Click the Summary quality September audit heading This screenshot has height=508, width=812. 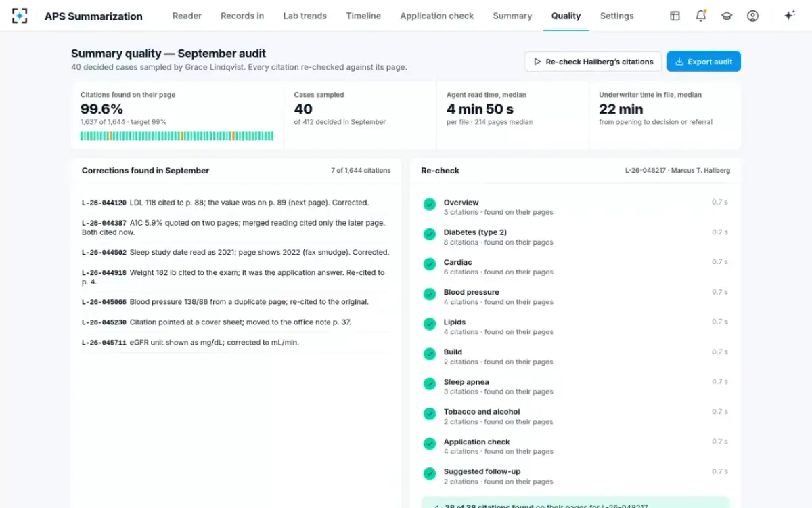pyautogui.click(x=168, y=54)
